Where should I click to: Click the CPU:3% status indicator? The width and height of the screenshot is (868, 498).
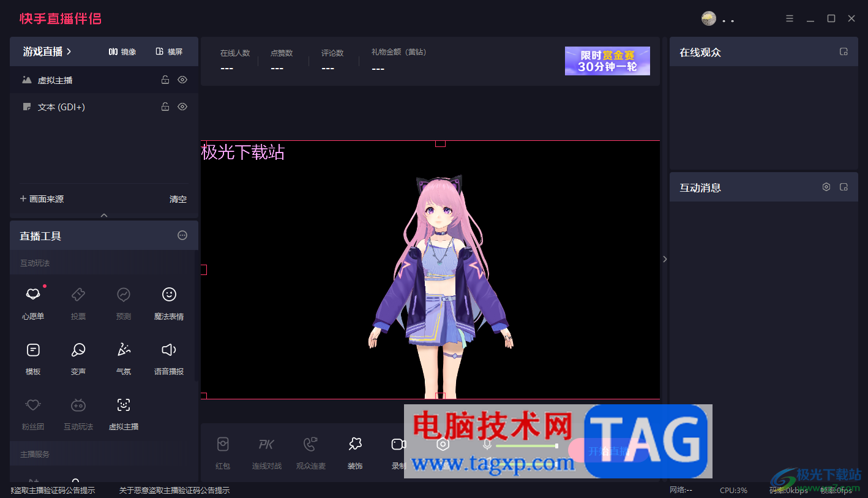(733, 490)
